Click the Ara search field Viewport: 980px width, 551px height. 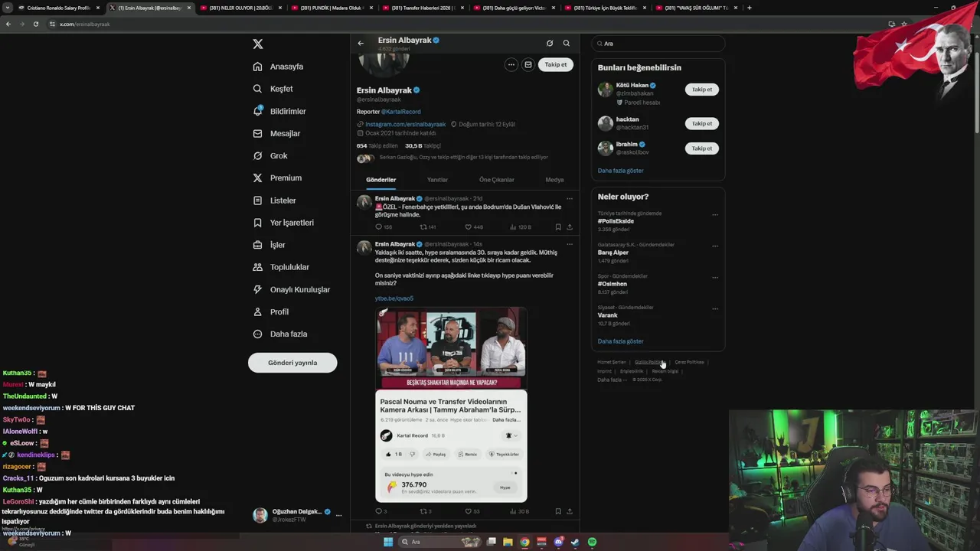tap(658, 44)
